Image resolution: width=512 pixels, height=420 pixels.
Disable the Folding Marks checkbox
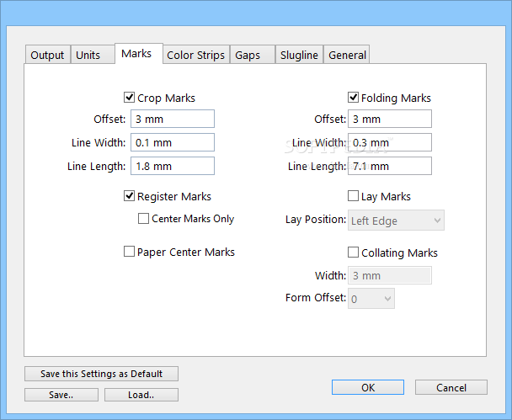pos(354,98)
